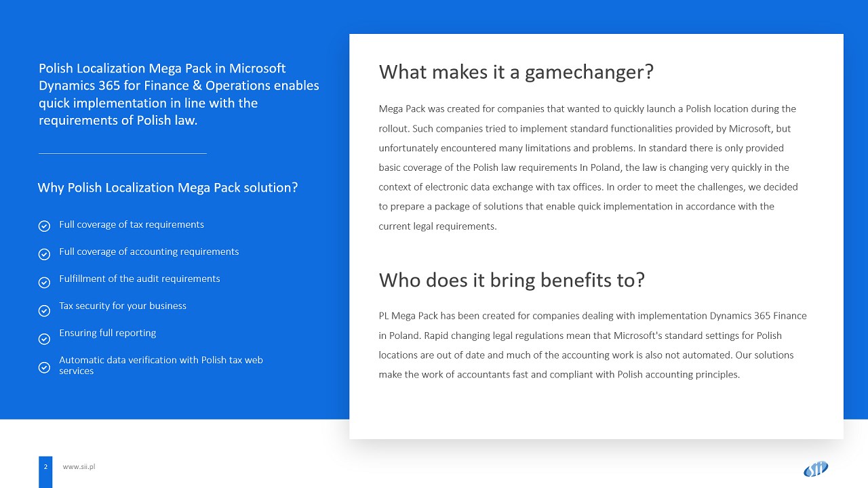Select the 'Who does it bring benefits to?' heading

tap(511, 280)
